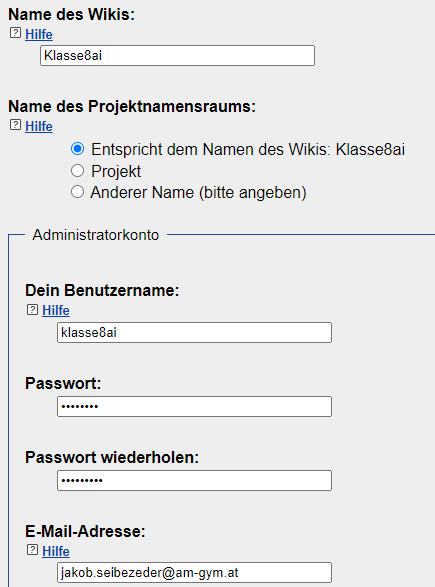
Task: Click the email field with jakob.seibezeder@am-gym.at
Action: (194, 572)
